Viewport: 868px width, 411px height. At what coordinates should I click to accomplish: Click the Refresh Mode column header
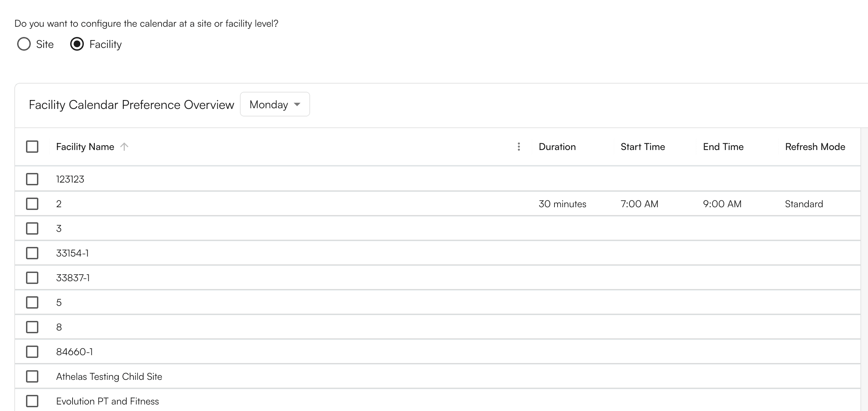point(815,147)
